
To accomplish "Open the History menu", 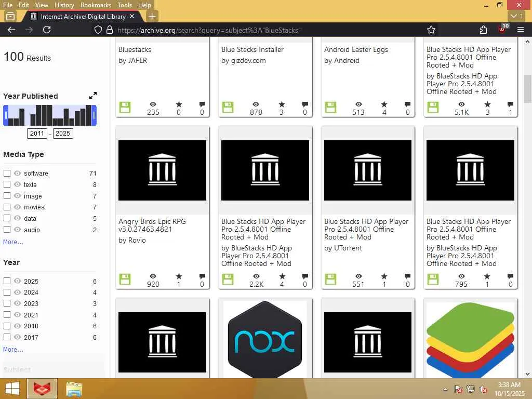I will pyautogui.click(x=64, y=5).
